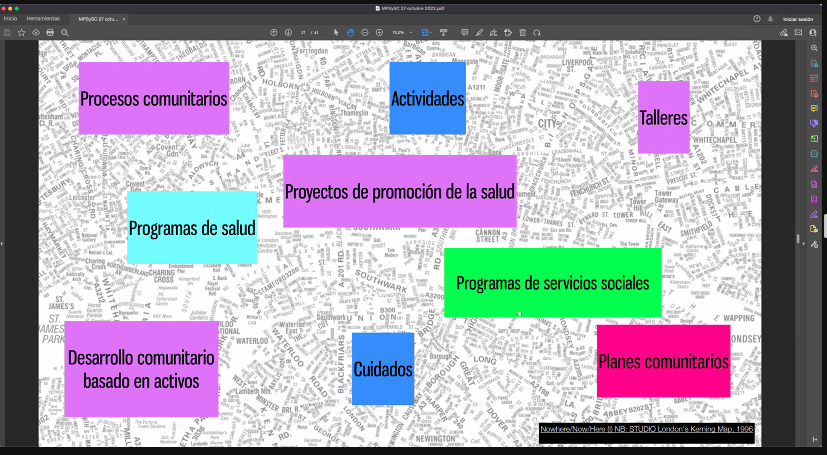The height and width of the screenshot is (455, 827).
Task: Click the Desarrollo comunitario basado en activos box
Action: point(141,369)
